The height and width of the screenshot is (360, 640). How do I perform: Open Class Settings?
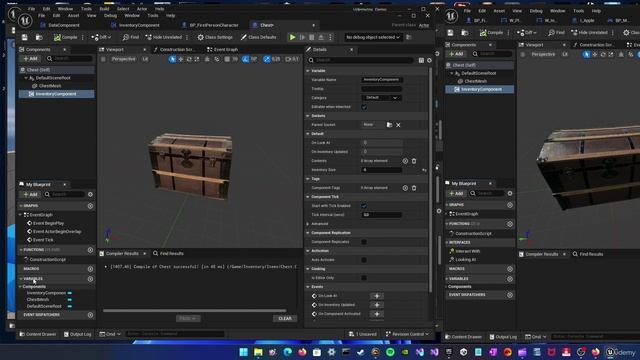[x=215, y=37]
